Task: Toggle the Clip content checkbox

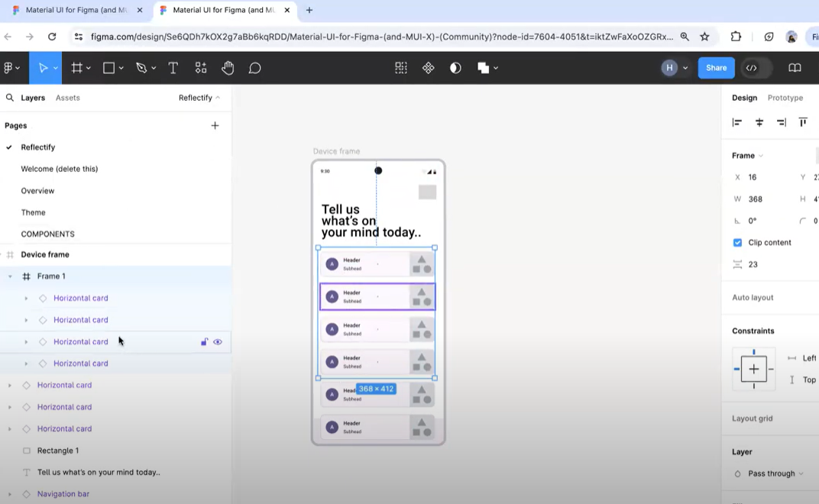Action: coord(737,242)
